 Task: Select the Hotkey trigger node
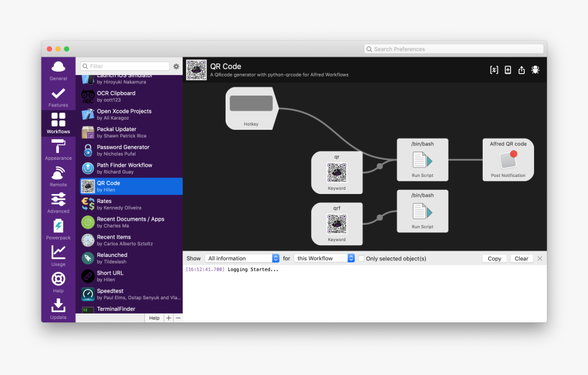coord(252,109)
